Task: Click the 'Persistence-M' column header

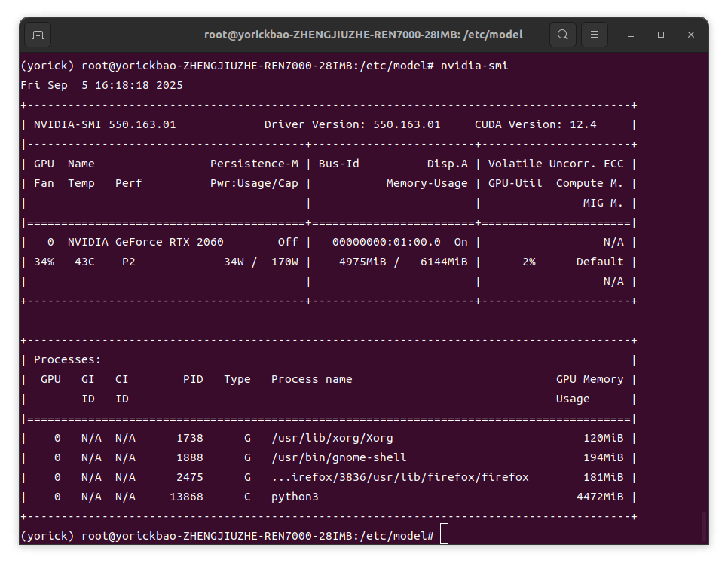Action: coord(254,164)
